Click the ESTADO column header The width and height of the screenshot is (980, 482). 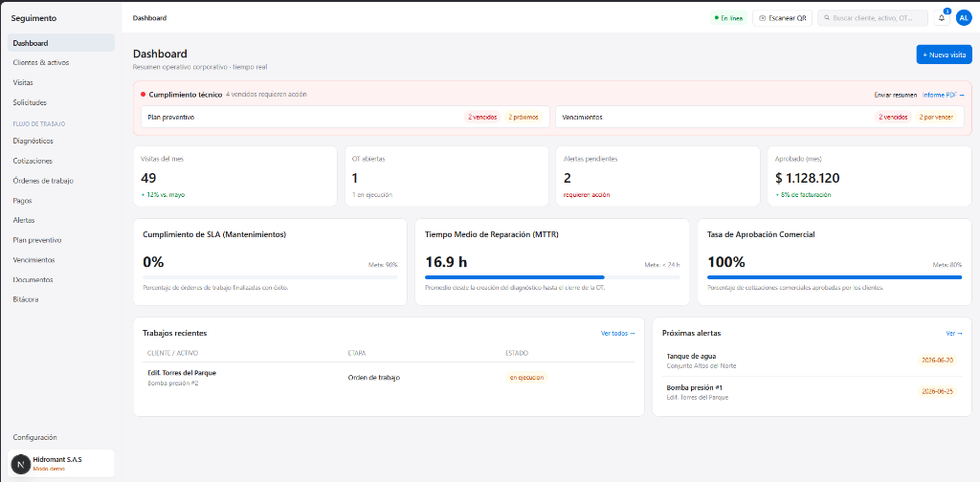[516, 353]
